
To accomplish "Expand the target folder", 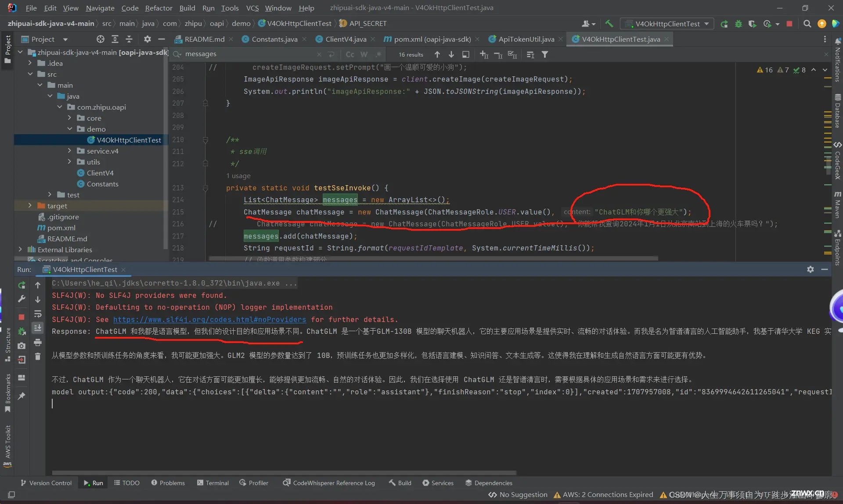I will point(30,206).
